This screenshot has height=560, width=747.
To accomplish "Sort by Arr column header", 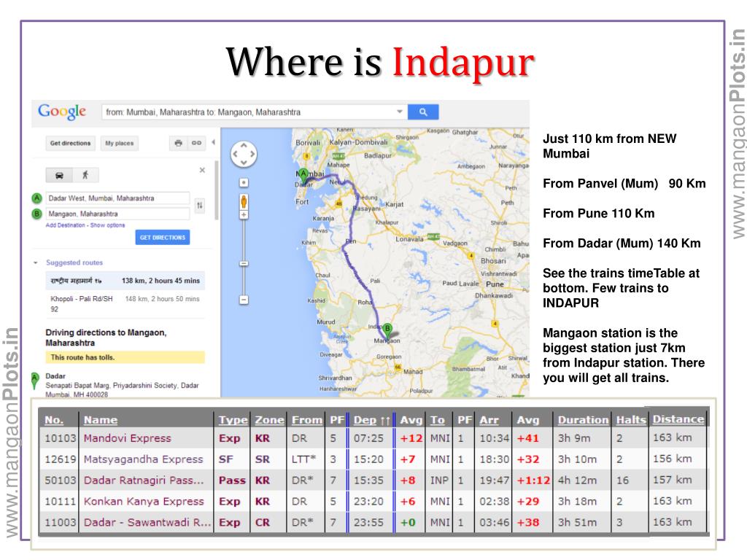I will [489, 420].
